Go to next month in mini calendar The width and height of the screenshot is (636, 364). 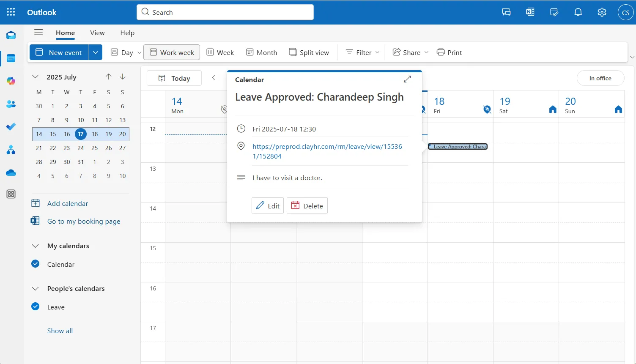click(x=123, y=77)
